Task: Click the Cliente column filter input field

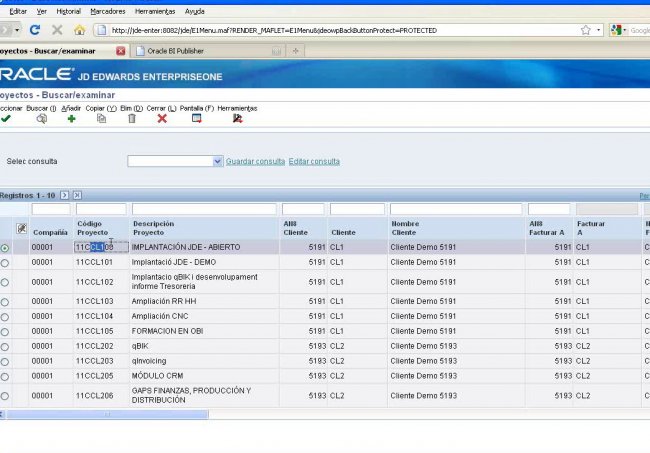Action: (357, 209)
